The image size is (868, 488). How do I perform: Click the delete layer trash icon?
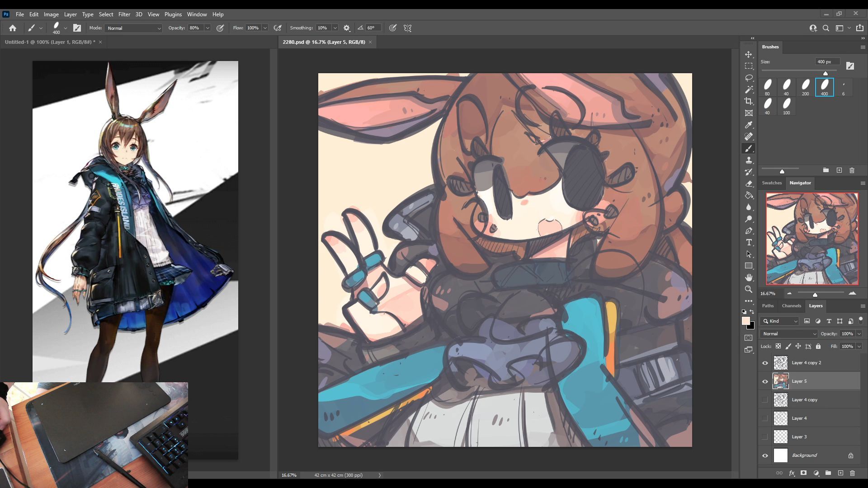852,473
